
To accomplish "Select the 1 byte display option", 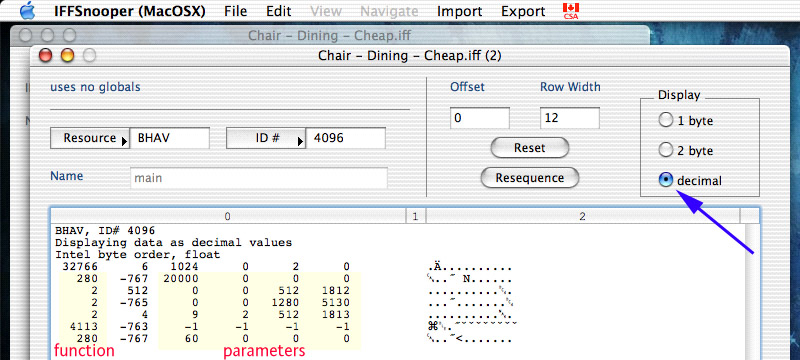I will 666,120.
